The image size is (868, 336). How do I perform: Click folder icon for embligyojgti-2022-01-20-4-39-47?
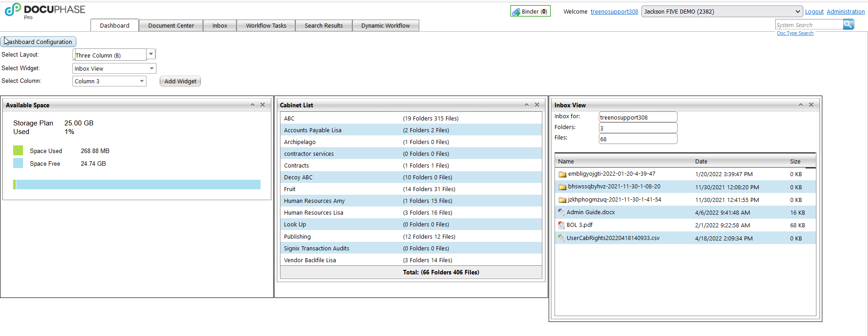[562, 174]
